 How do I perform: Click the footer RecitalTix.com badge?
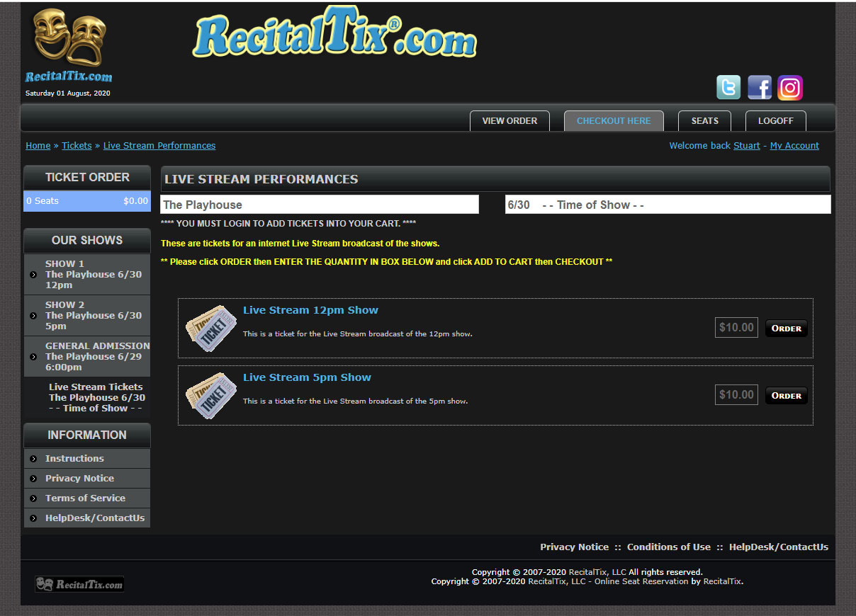(x=79, y=584)
